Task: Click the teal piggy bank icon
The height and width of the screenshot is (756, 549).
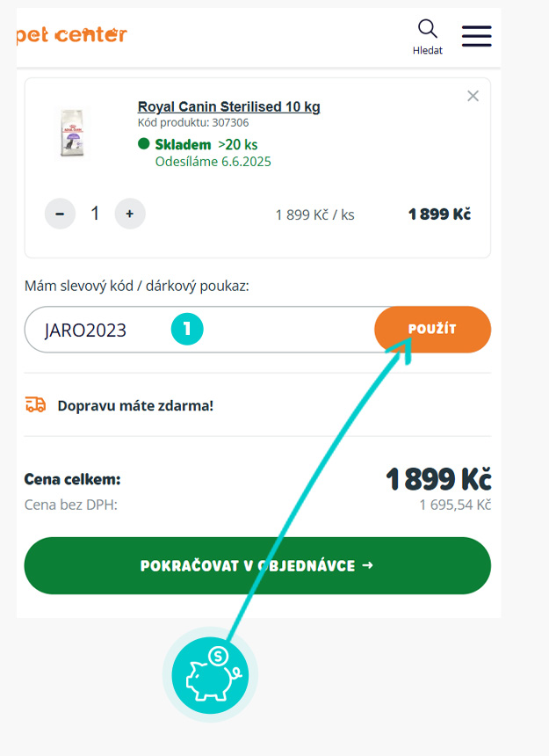Action: [210, 675]
